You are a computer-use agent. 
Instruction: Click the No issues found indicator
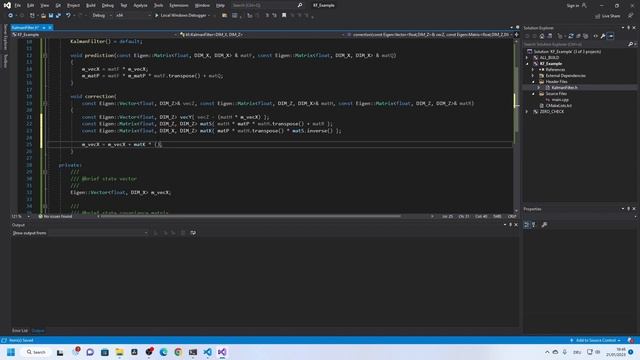tap(55, 216)
